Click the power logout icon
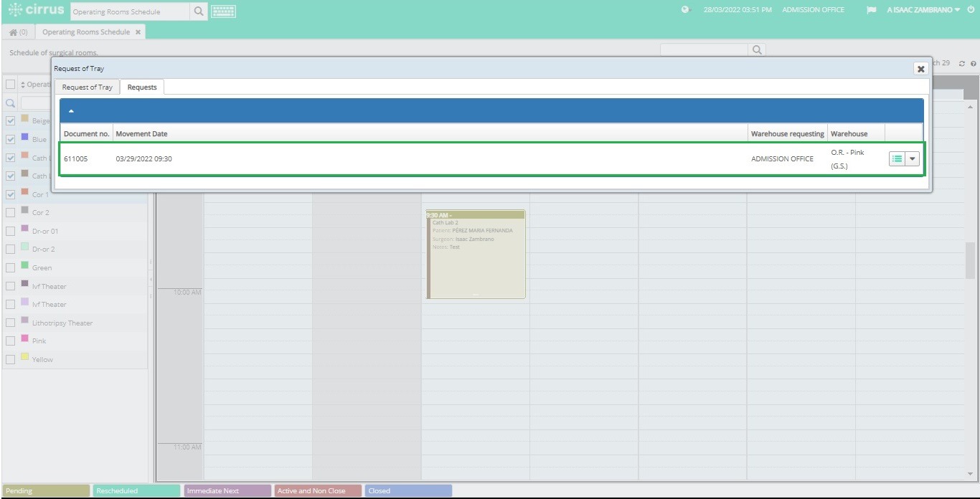The height and width of the screenshot is (499, 980). click(x=970, y=10)
